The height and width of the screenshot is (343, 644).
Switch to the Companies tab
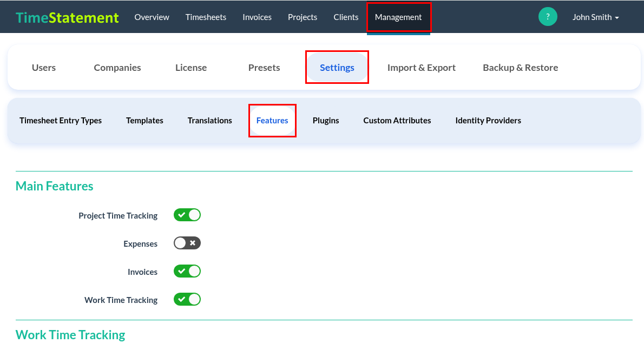(x=117, y=68)
